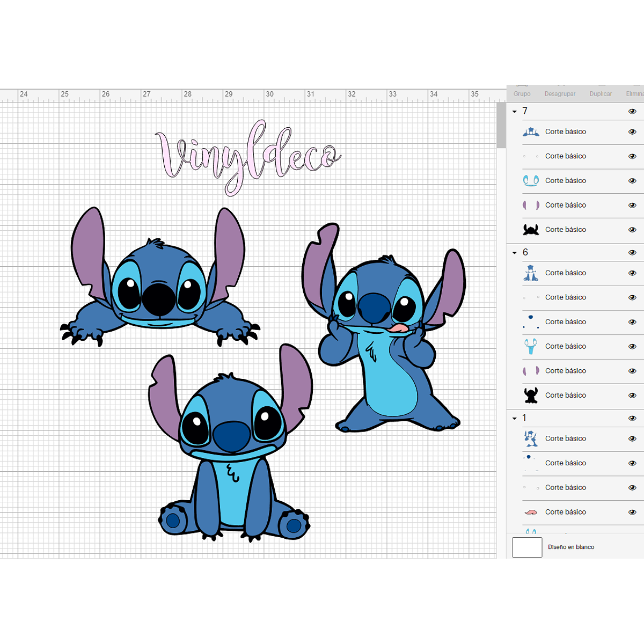
Task: Select the ears thumbnail icon in group 7
Action: coord(531,131)
